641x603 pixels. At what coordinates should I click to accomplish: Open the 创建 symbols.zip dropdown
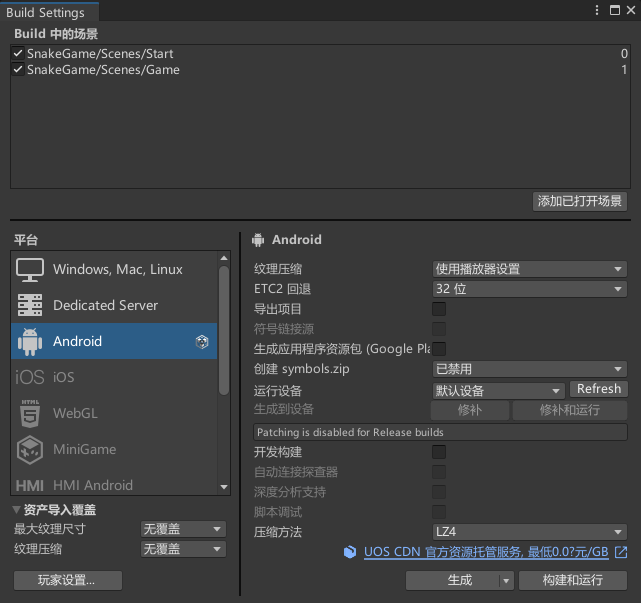pos(529,369)
